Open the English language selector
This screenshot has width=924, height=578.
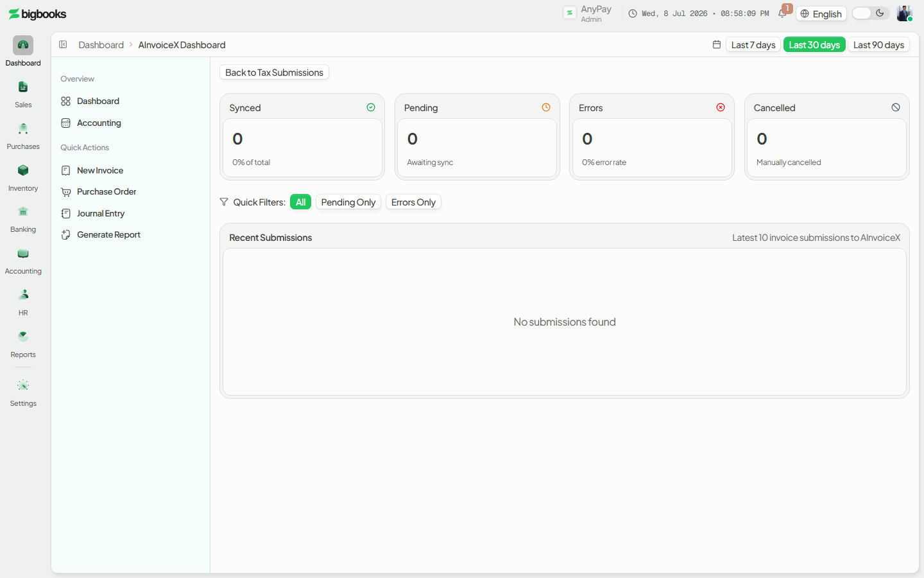coord(821,13)
